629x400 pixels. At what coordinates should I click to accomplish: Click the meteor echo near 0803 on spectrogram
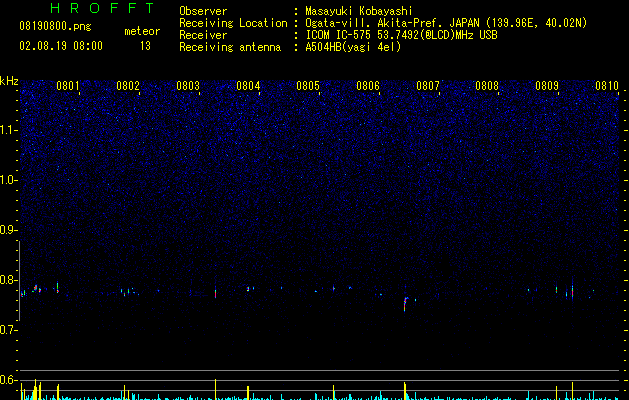pyautogui.click(x=215, y=292)
